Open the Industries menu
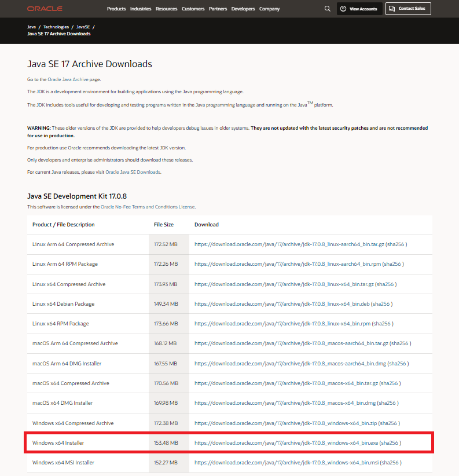Image resolution: width=459 pixels, height=476 pixels. tap(141, 9)
